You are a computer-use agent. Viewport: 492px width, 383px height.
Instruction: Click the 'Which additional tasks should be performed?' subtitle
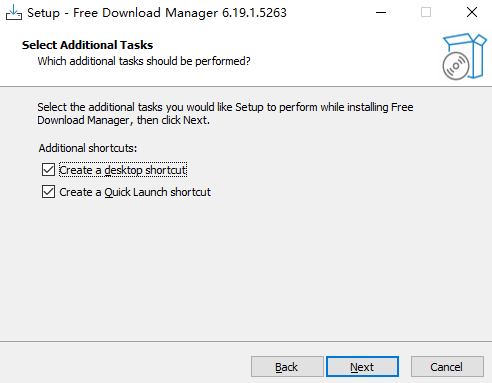click(144, 61)
